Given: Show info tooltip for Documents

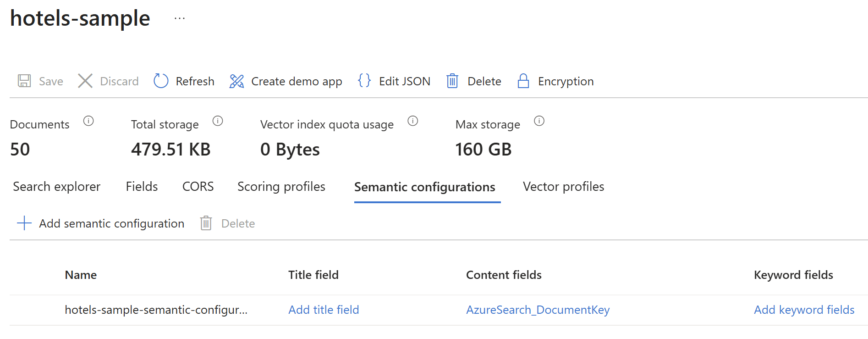Looking at the screenshot, I should click(88, 121).
